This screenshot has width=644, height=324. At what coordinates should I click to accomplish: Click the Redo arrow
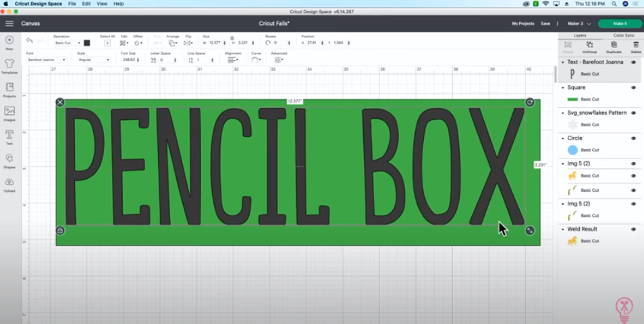pyautogui.click(x=41, y=40)
